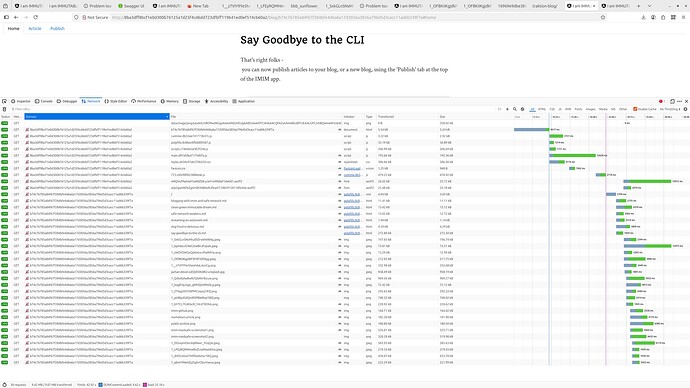Open the Storage devtools tab
The image size is (690, 388).
click(x=192, y=101)
